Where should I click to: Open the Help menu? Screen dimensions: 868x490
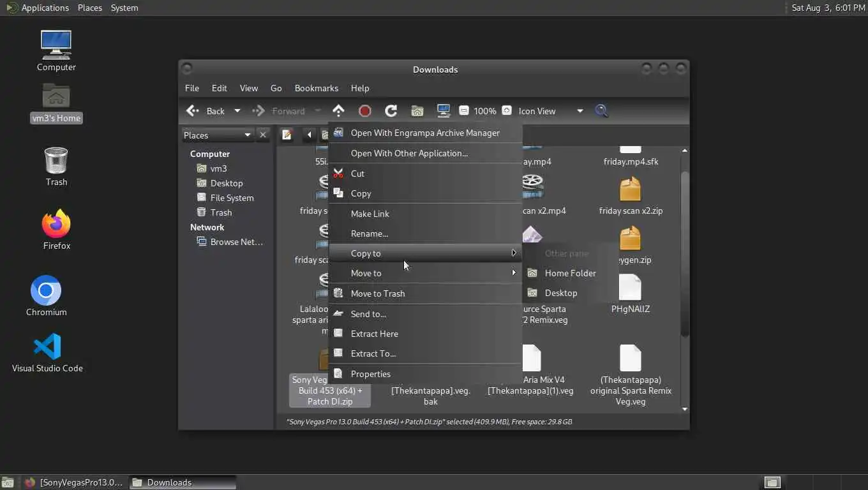click(x=360, y=88)
